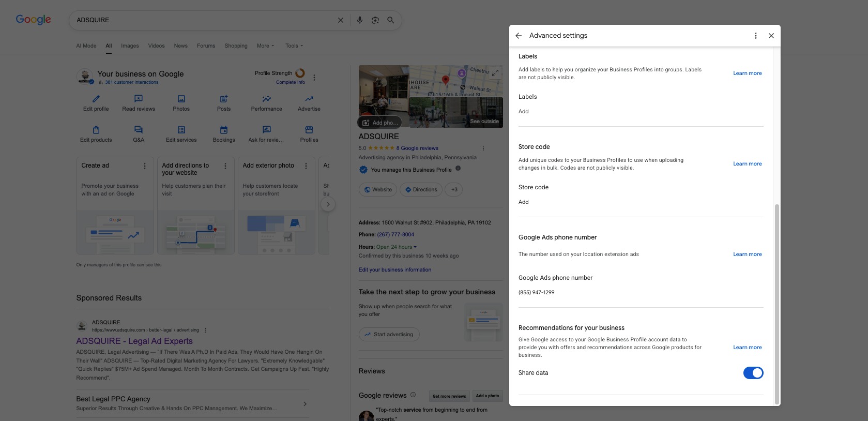Click the Website button
The width and height of the screenshot is (868, 421).
(378, 190)
